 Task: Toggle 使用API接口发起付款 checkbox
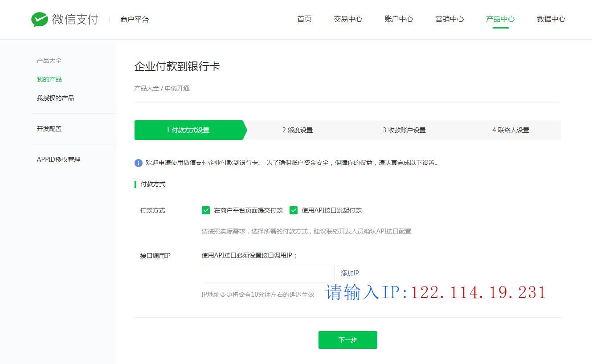[294, 210]
